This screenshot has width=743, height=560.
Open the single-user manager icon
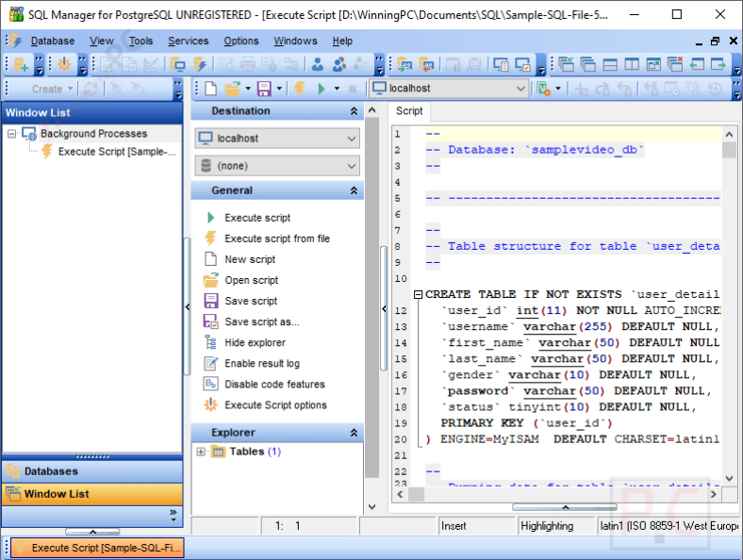(318, 64)
